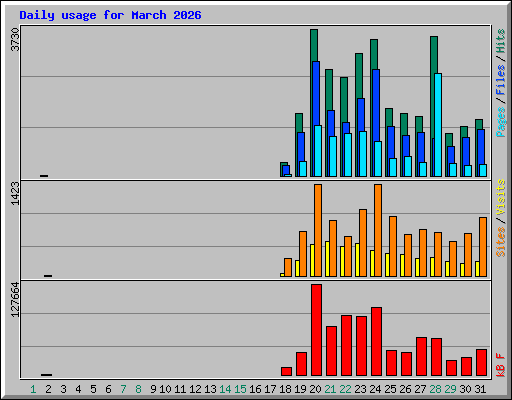Image resolution: width=512 pixels, height=400 pixels.
Task: Click day 18 on the x-axis
Action: pyautogui.click(x=285, y=389)
